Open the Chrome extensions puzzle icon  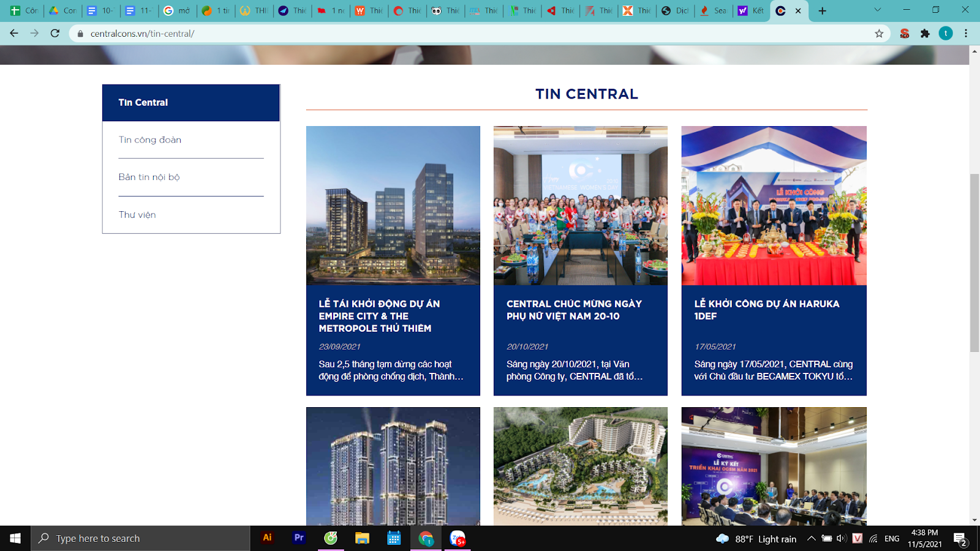(925, 34)
